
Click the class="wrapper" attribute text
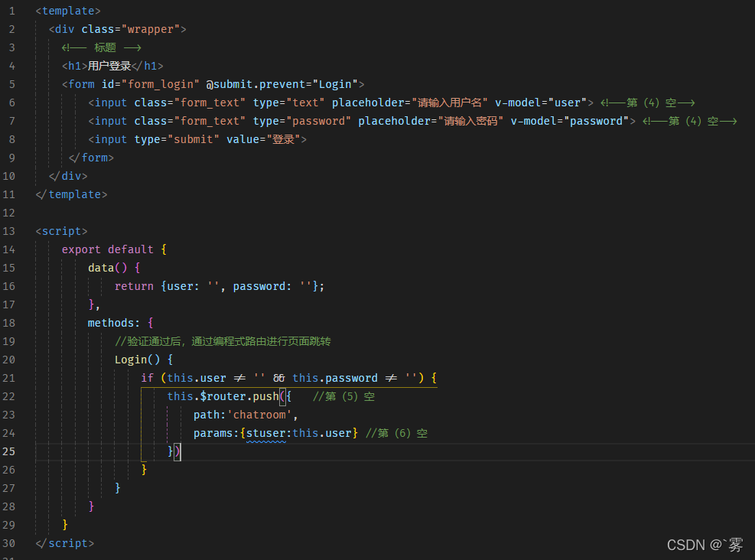tap(131, 29)
